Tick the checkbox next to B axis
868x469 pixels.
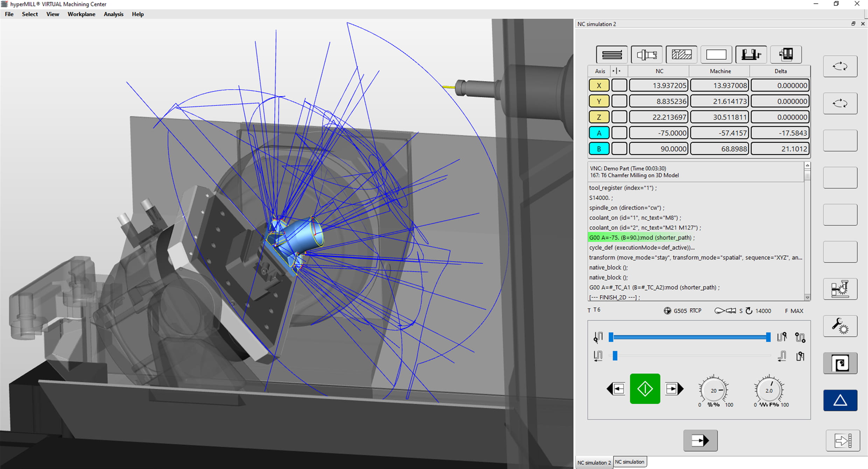pos(619,149)
